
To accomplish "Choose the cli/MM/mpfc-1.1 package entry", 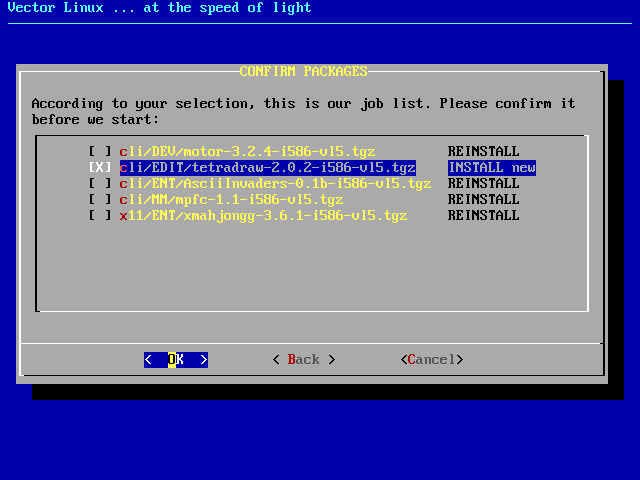I will tap(231, 200).
